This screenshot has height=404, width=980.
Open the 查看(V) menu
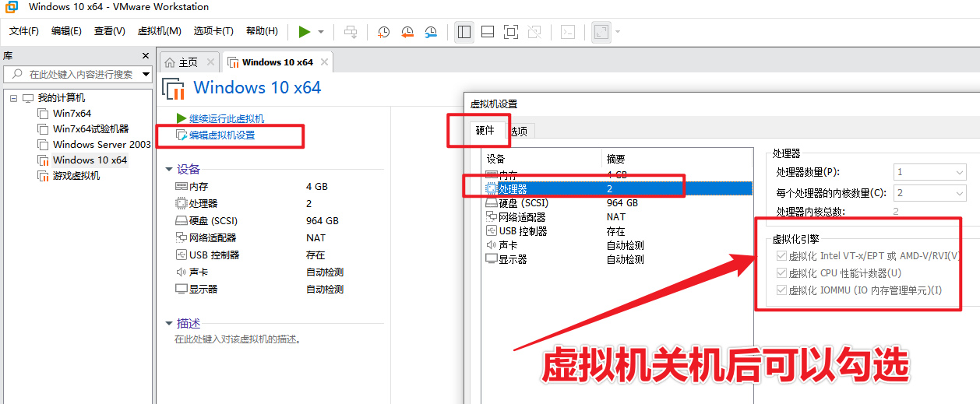tap(109, 31)
